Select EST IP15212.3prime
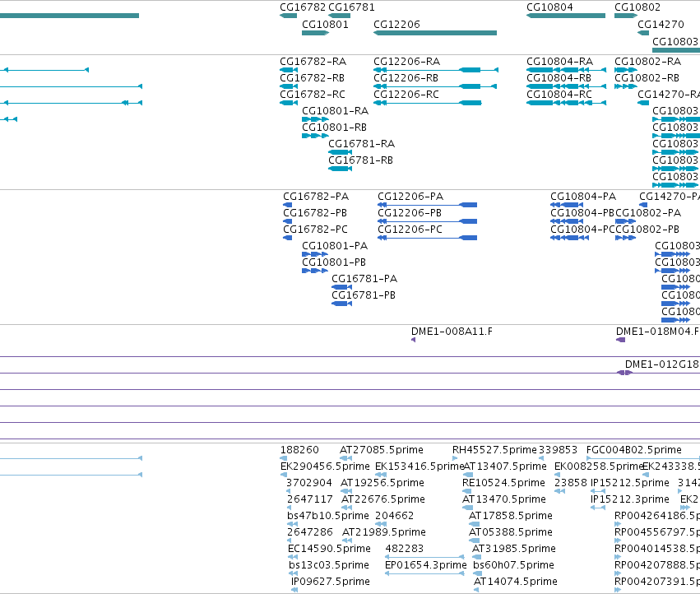 (x=630, y=499)
